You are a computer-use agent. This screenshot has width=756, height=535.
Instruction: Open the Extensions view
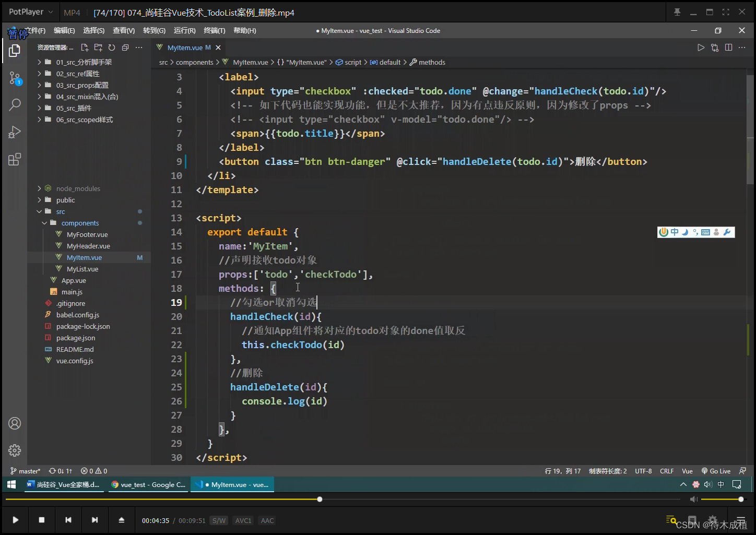point(15,159)
